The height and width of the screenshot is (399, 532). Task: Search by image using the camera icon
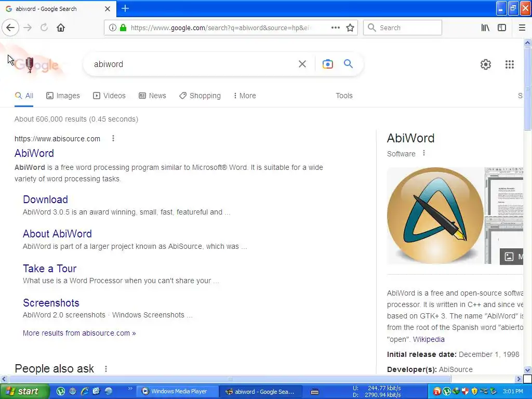click(327, 64)
